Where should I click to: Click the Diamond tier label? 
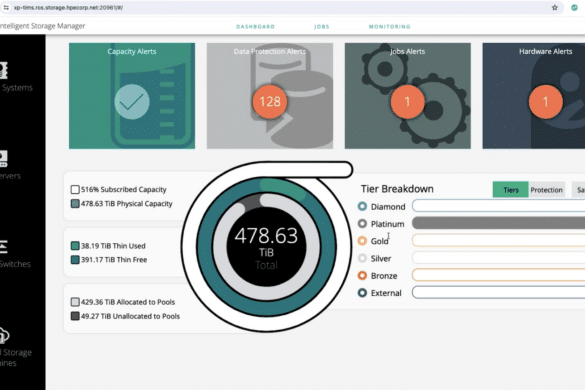[x=388, y=206]
